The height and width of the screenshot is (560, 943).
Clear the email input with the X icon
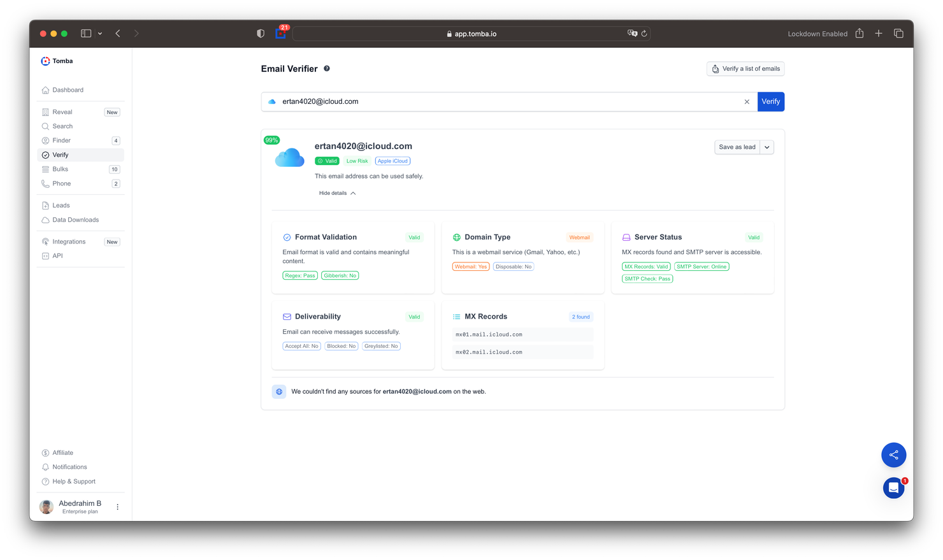[747, 102]
